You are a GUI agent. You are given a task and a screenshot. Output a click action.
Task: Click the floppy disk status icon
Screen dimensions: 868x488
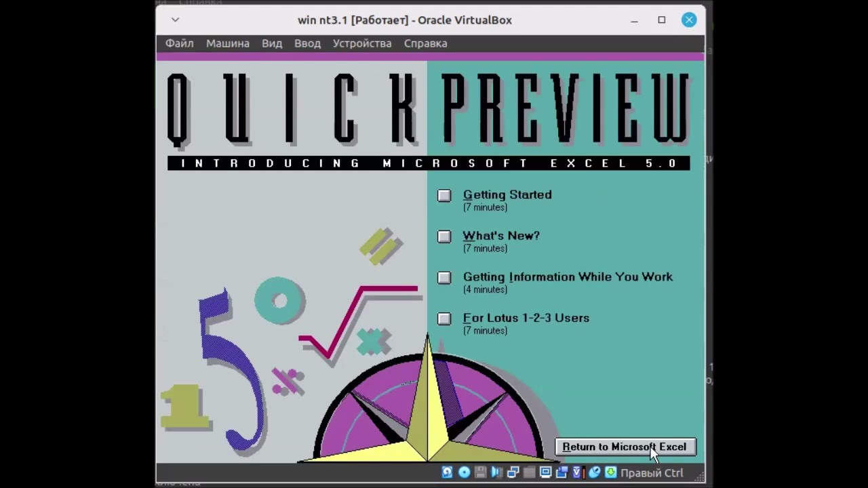tap(480, 472)
